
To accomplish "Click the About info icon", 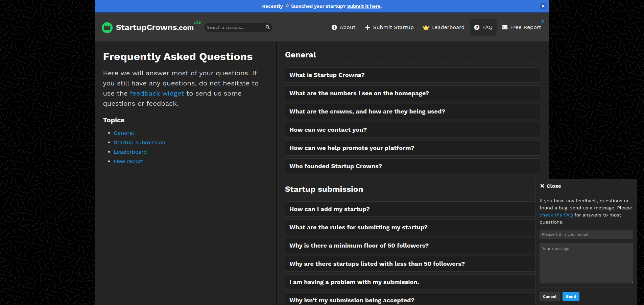I will coord(334,27).
